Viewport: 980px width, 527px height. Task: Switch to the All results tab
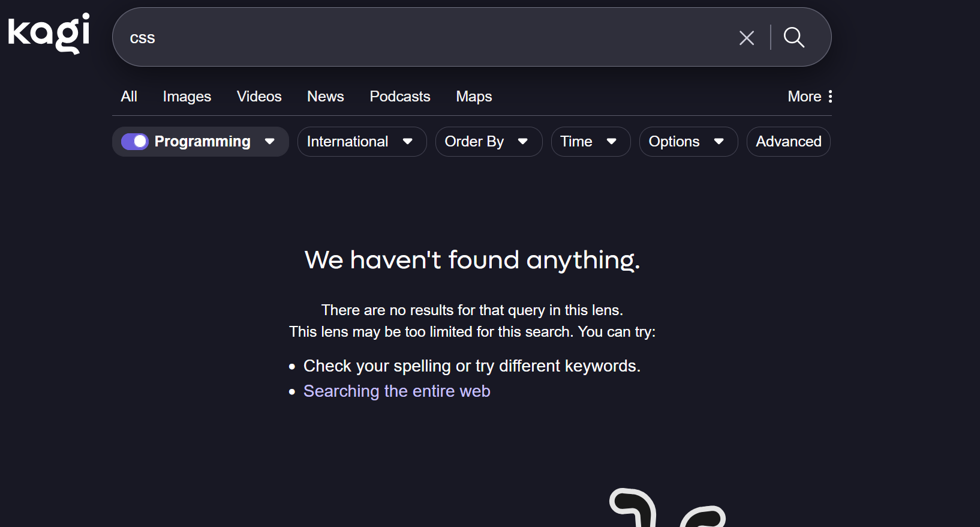(129, 97)
